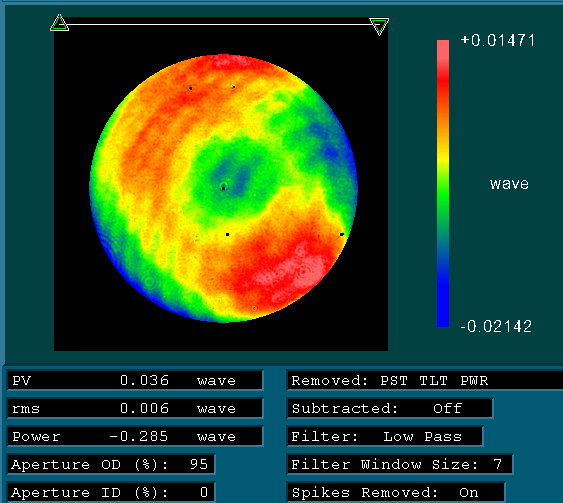Screen dimensions: 563x503
Task: Click the black data dropout dot at map center
Action: [x=223, y=188]
